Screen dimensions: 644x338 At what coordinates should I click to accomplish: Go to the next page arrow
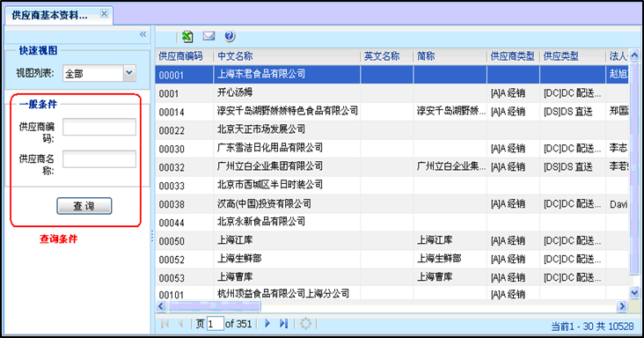[267, 324]
